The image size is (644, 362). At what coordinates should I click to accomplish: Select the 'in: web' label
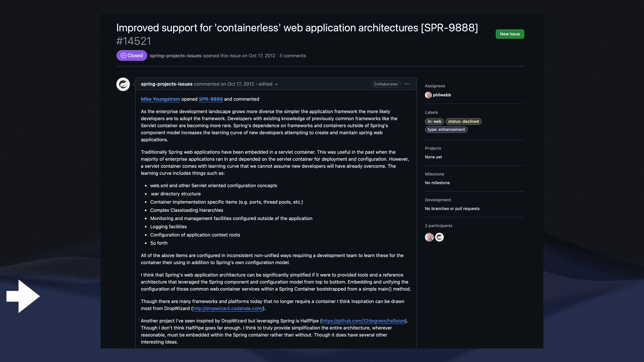tap(434, 121)
